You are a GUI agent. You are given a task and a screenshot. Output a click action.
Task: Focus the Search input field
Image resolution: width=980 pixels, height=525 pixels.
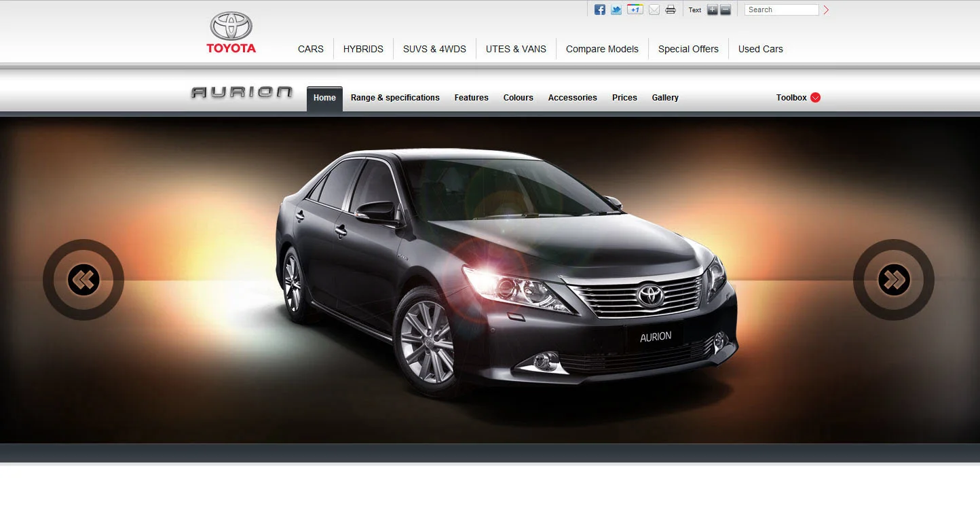coord(782,10)
